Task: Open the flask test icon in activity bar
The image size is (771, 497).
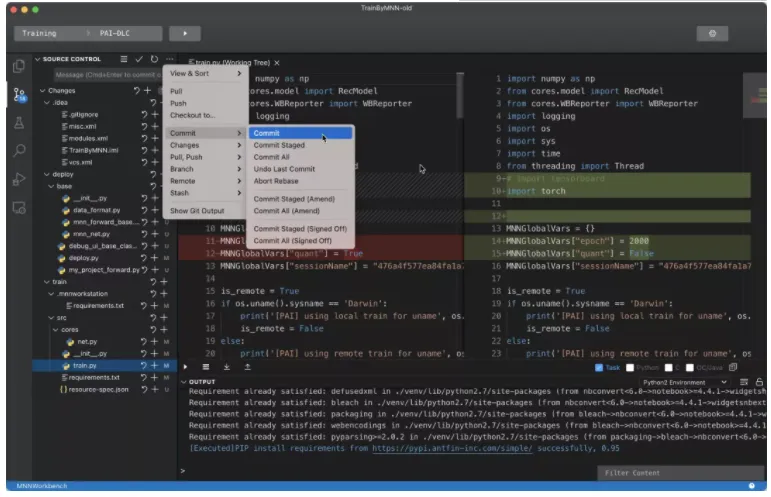Action: click(x=19, y=123)
